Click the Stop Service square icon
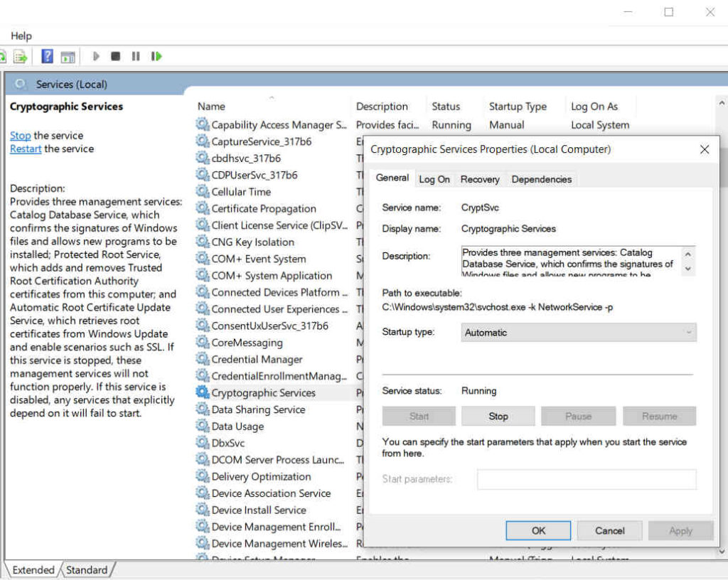 [116, 57]
